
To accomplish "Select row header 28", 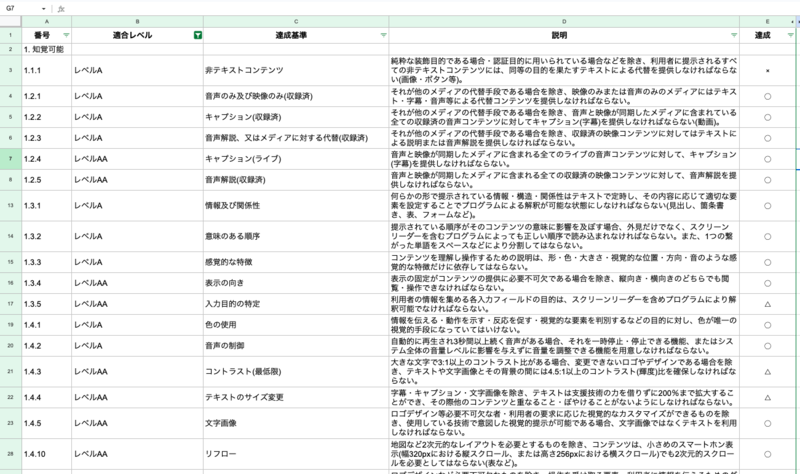I will coord(10,454).
